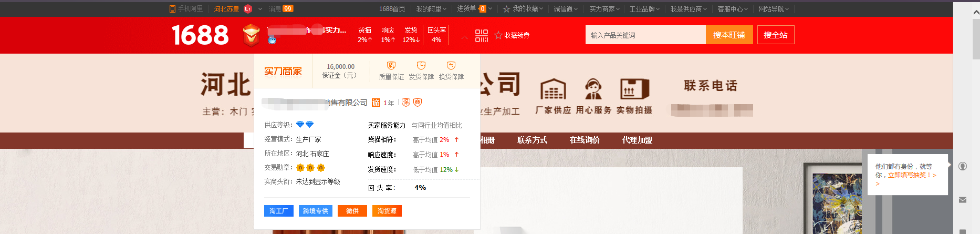Open the 联系方式 nav tab
The width and height of the screenshot is (980, 234).
tap(532, 140)
